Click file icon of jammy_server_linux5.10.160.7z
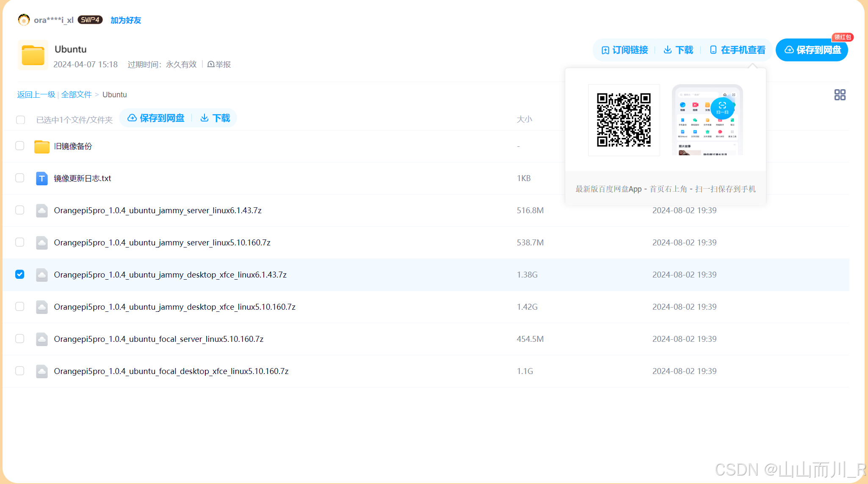This screenshot has width=868, height=484. tap(41, 243)
